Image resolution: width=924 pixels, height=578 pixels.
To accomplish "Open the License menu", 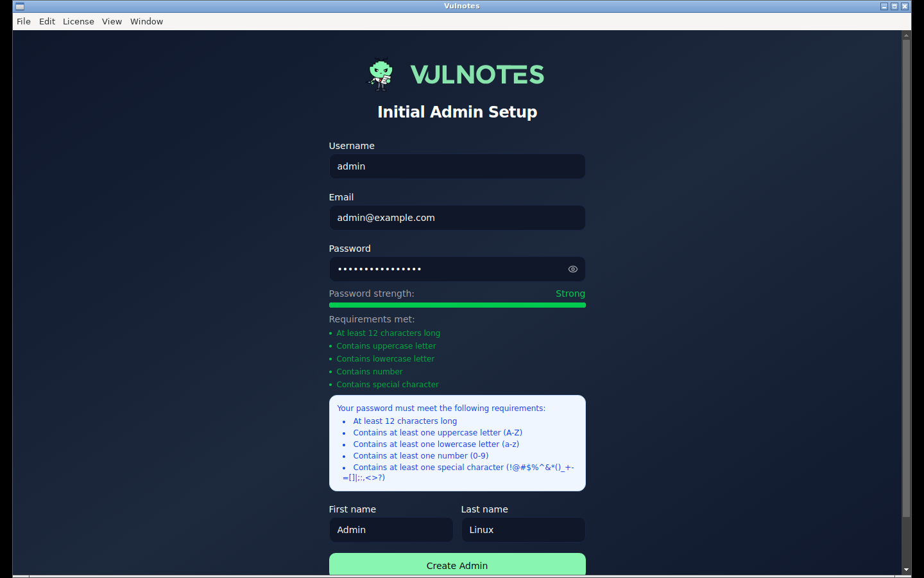I will click(x=78, y=21).
